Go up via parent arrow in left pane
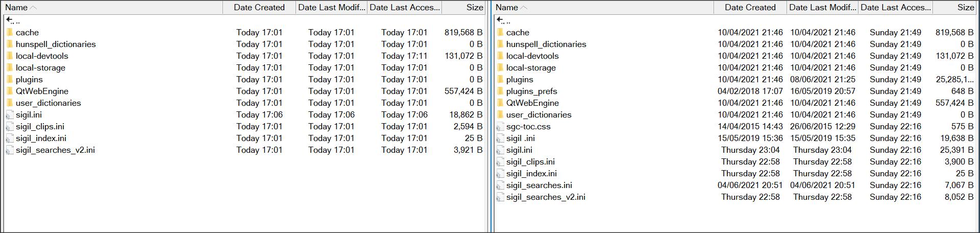Image resolution: width=980 pixels, height=233 pixels. 10,20
